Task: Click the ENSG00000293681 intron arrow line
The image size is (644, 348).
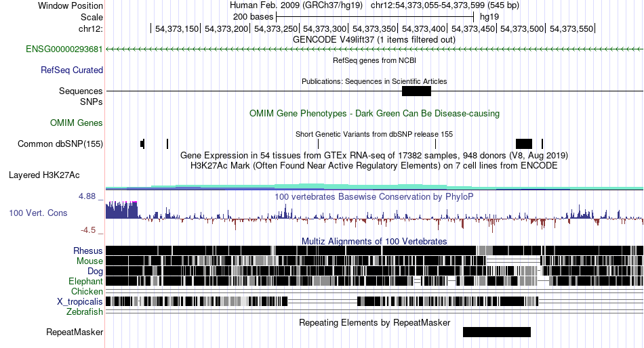Action: coord(374,49)
